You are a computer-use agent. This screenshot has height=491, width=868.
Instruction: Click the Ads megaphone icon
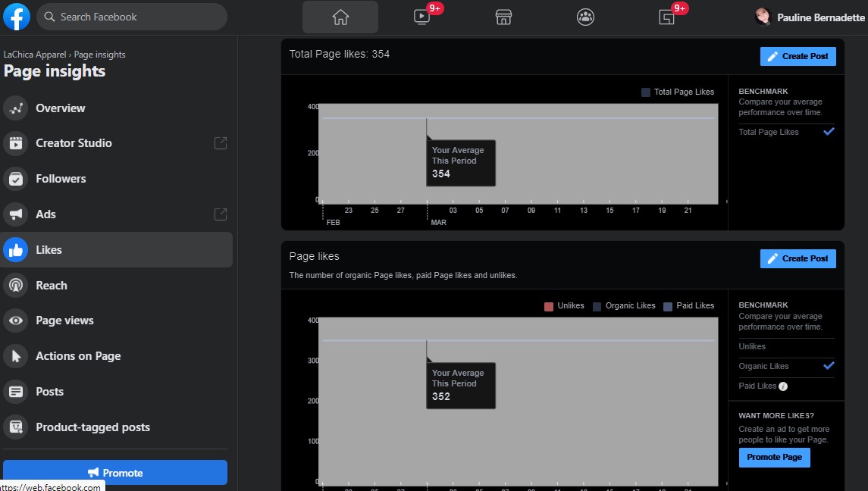[15, 214]
